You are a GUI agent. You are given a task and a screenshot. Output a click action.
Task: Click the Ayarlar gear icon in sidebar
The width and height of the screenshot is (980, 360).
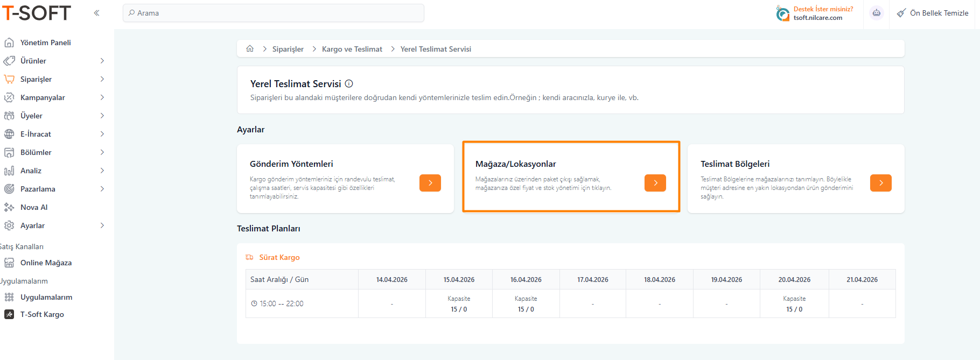click(x=9, y=225)
